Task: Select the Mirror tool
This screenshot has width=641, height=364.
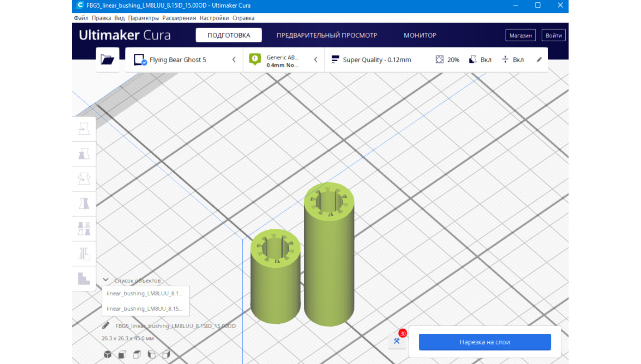Action: (x=84, y=203)
